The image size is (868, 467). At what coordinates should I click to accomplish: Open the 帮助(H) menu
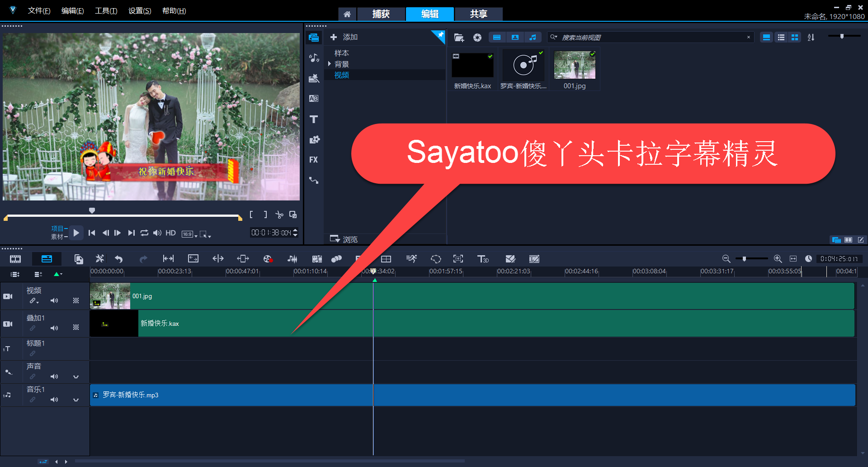pos(174,10)
